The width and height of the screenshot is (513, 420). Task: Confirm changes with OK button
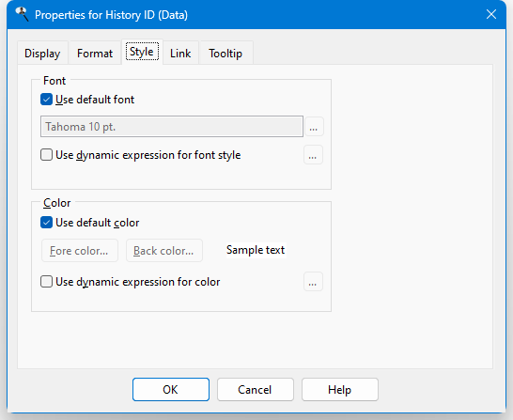171,390
